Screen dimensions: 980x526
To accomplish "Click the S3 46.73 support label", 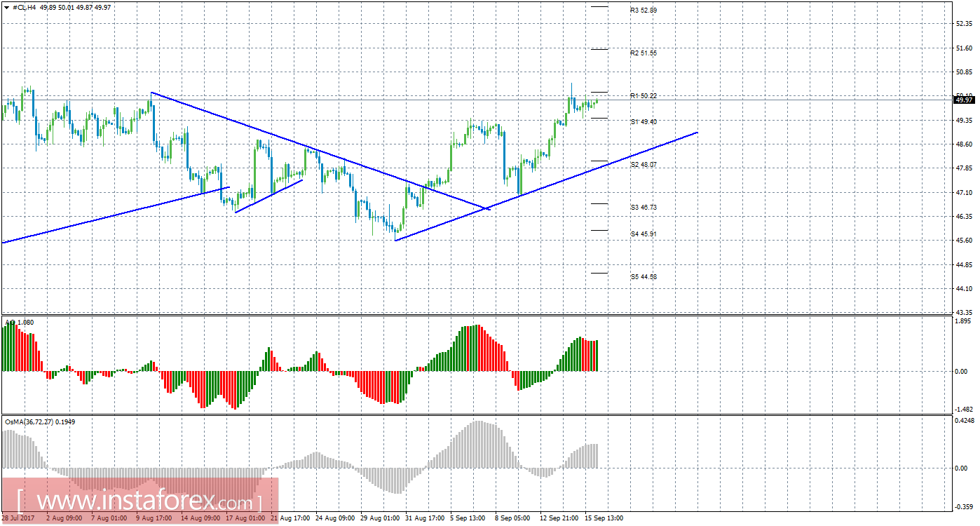I will click(x=644, y=208).
